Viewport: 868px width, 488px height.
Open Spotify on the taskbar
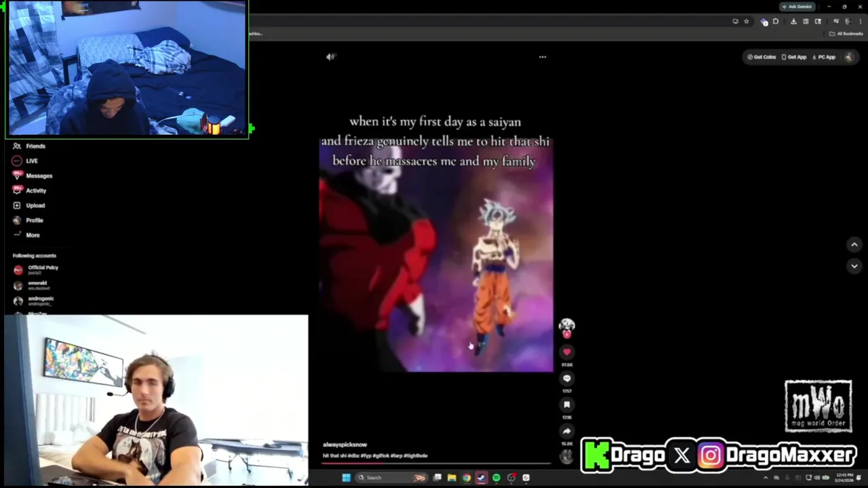tap(496, 478)
